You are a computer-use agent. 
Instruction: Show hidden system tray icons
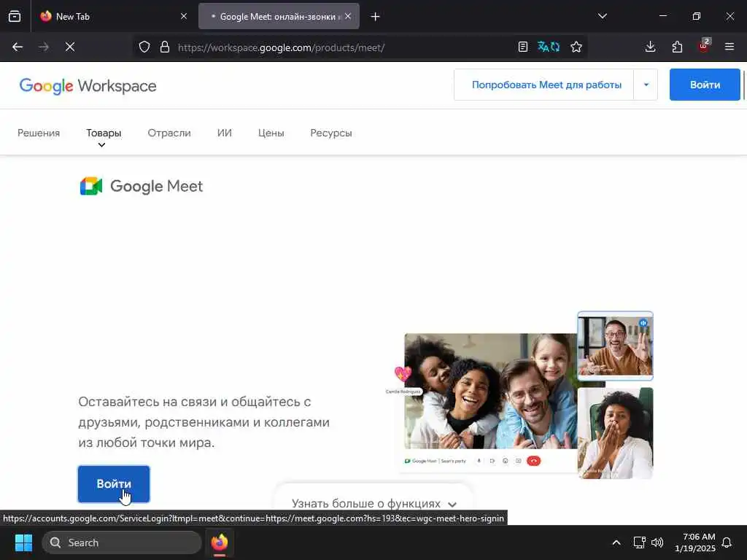coord(616,542)
